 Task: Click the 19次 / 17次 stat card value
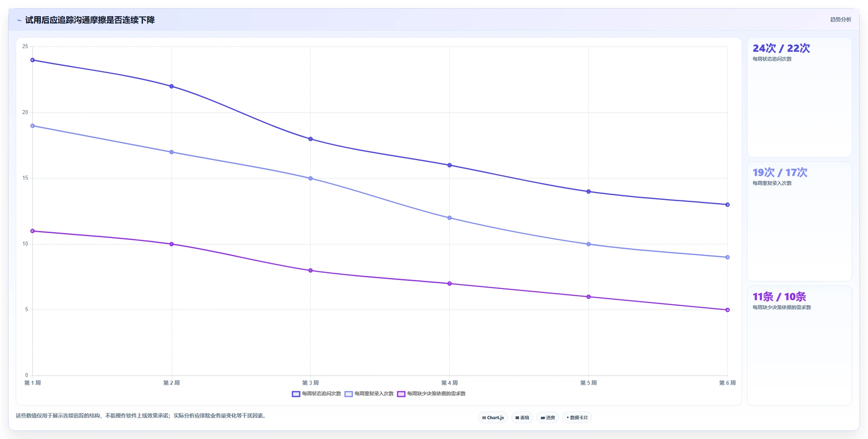[780, 172]
